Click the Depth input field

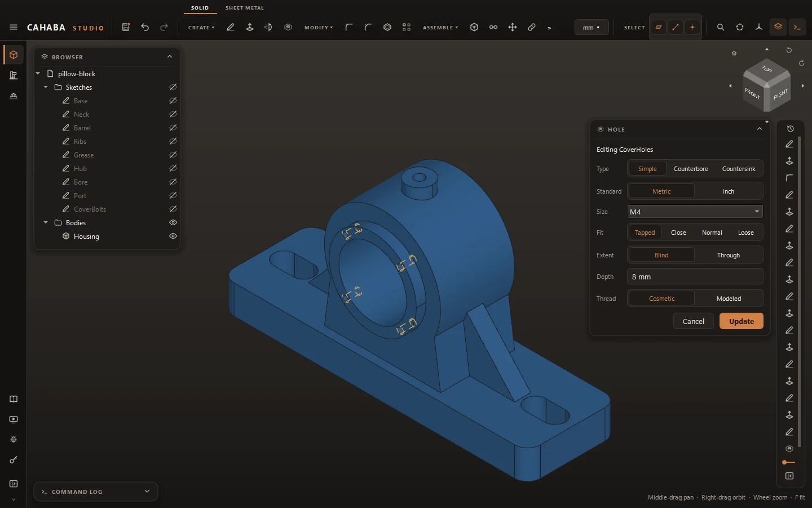(x=695, y=277)
